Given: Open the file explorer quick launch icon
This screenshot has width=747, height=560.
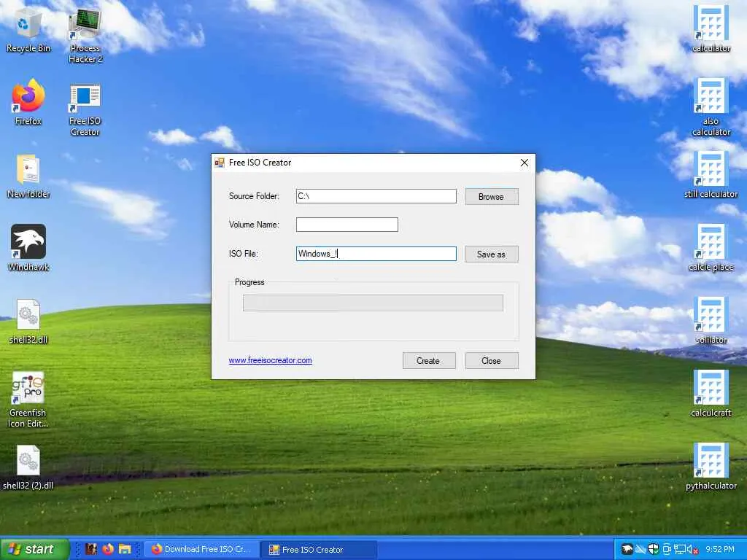Looking at the screenshot, I should coord(125,549).
